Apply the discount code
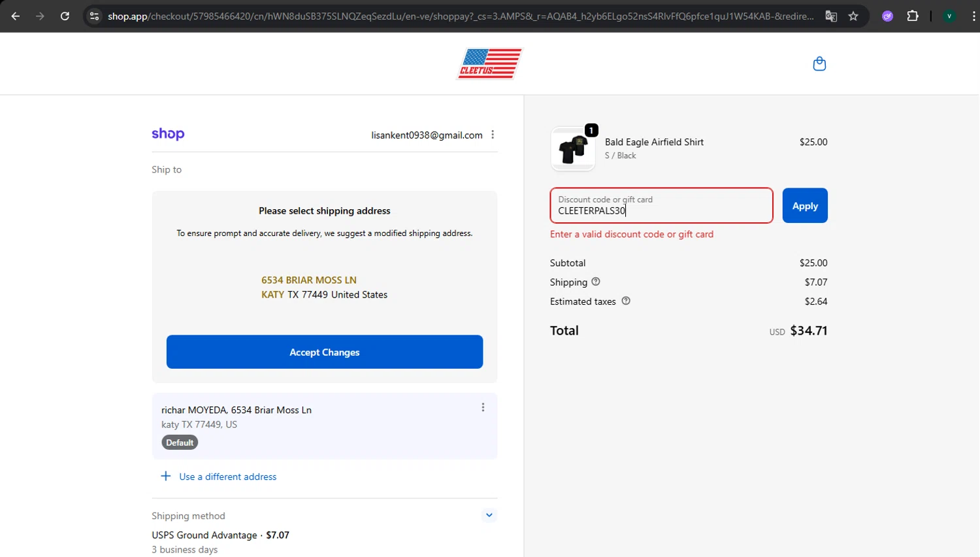Viewport: 980px width, 557px height. tap(805, 205)
